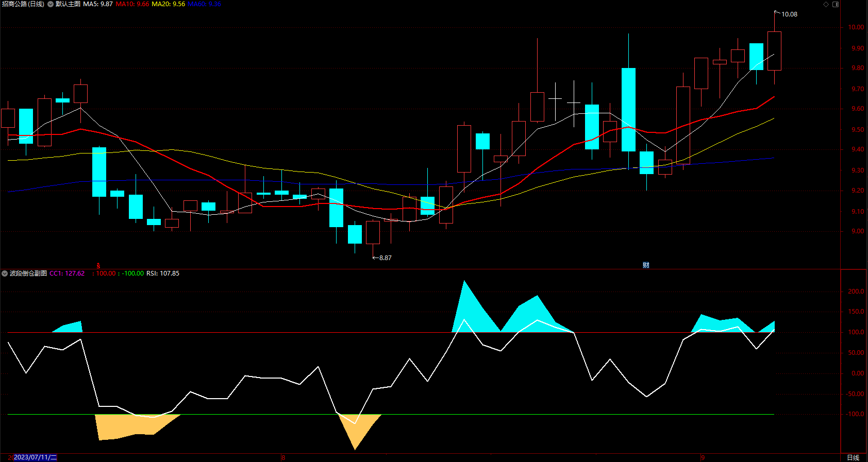Viewport: 868px width, 462px height.
Task: Click the 波段倒仓副图 indicator label
Action: 28,273
